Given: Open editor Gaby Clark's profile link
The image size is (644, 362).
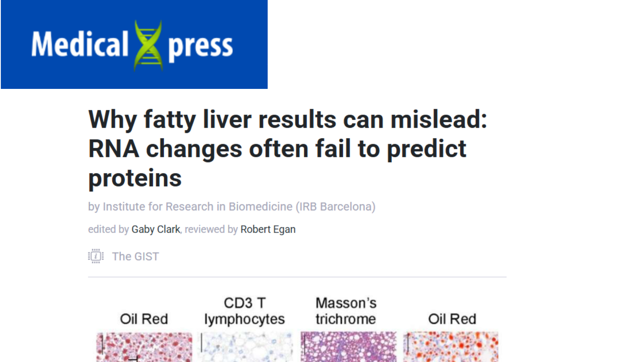Looking at the screenshot, I should (x=155, y=229).
